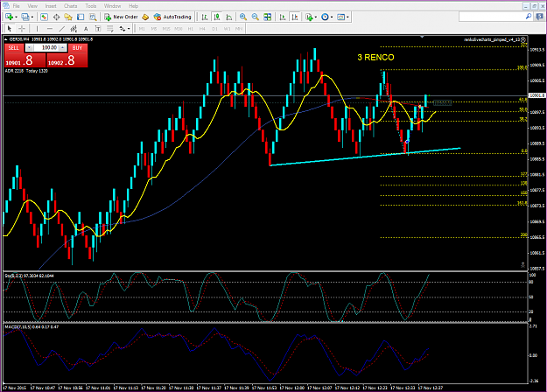Open the Help menu
The height and width of the screenshot is (392, 547).
pyautogui.click(x=133, y=6)
